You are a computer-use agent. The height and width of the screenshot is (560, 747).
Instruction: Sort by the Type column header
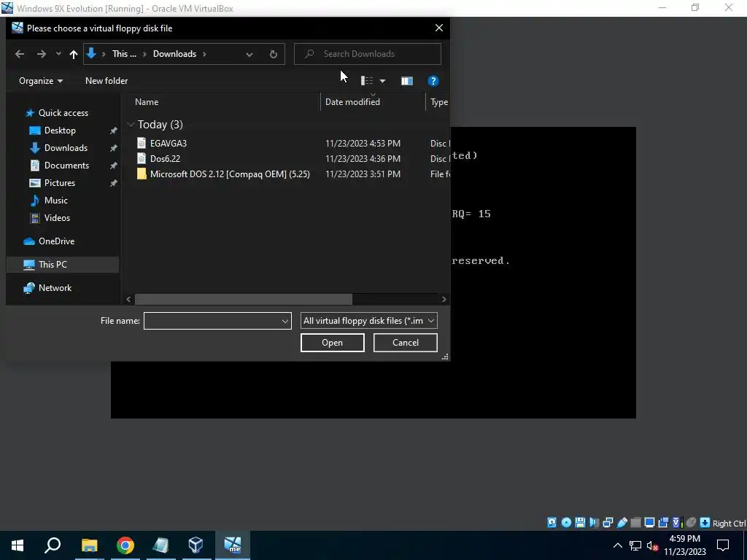(438, 102)
